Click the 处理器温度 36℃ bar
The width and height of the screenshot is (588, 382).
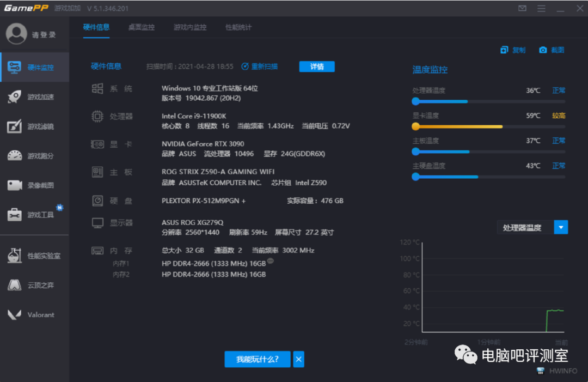(x=488, y=101)
